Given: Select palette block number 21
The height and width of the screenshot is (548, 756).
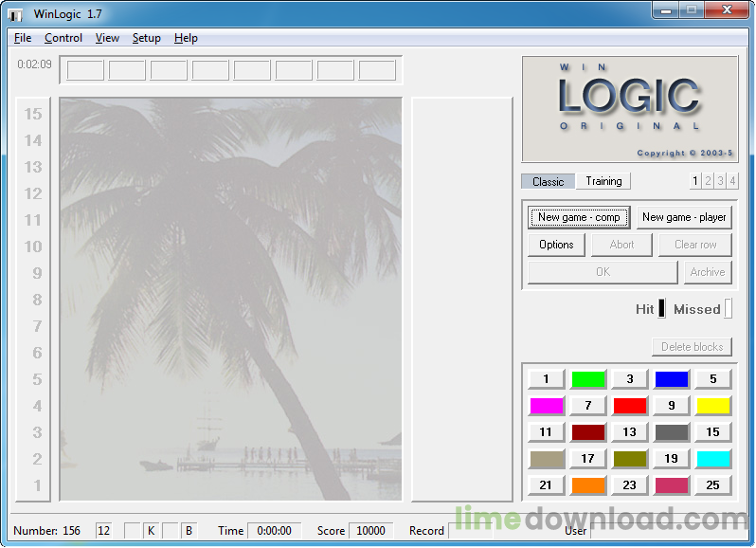Looking at the screenshot, I should [x=546, y=485].
